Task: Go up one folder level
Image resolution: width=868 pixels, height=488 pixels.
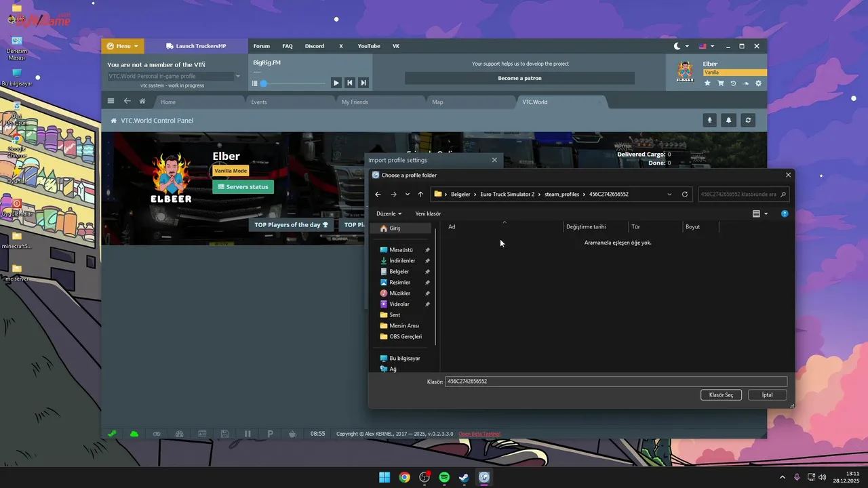Action: point(420,195)
